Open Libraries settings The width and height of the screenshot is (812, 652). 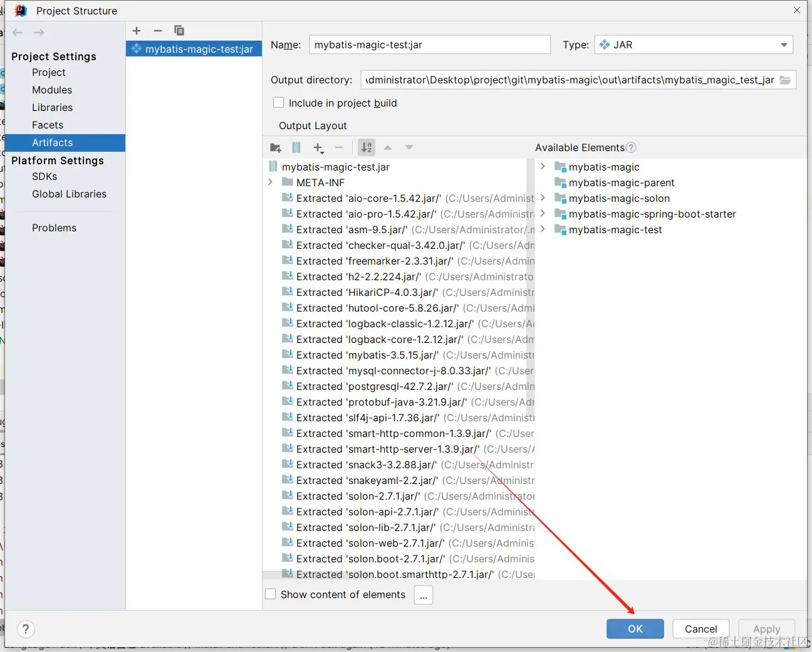[53, 108]
